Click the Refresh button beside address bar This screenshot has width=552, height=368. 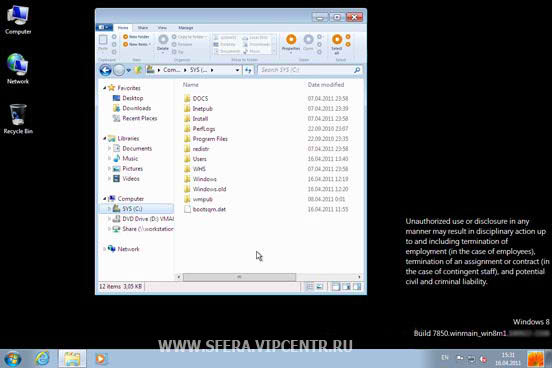[x=248, y=70]
